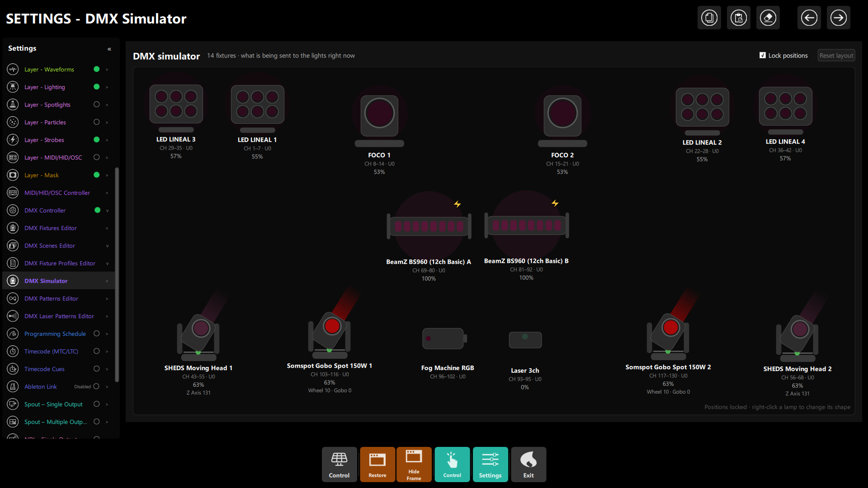Image resolution: width=868 pixels, height=488 pixels.
Task: Select the BeamZ BS960 A strobe bar
Action: tap(429, 226)
